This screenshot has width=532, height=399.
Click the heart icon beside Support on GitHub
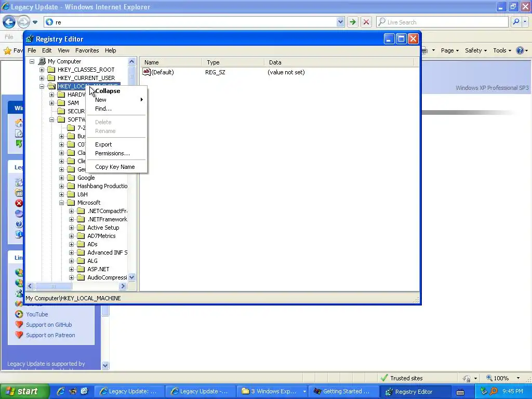pos(19,324)
